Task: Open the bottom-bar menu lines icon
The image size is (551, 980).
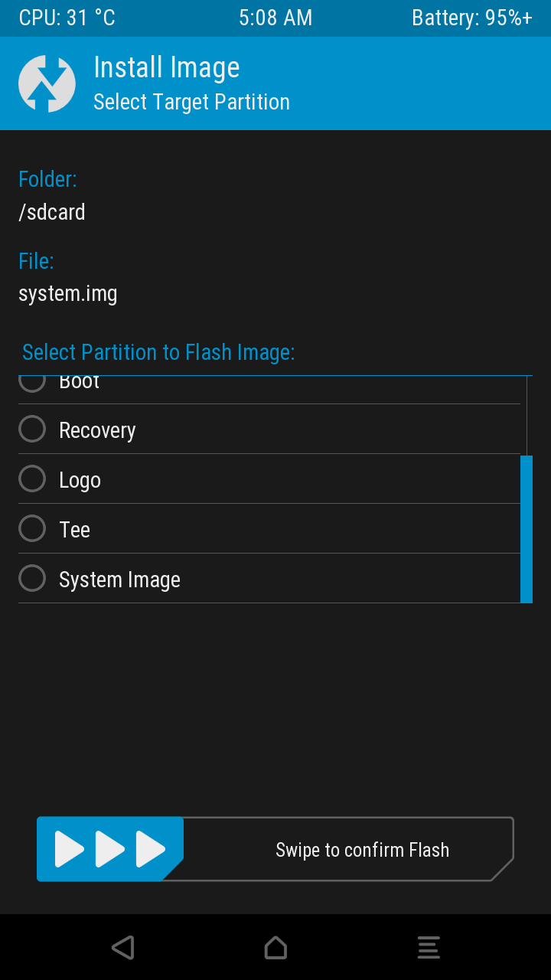Action: tap(429, 947)
